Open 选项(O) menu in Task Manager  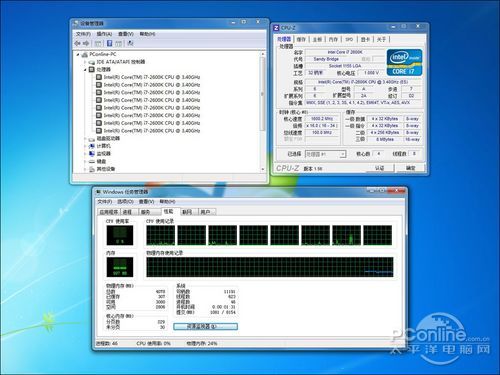tap(125, 202)
